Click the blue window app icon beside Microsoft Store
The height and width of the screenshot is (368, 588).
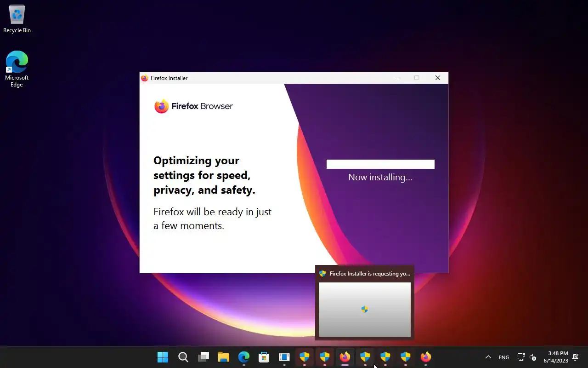click(x=284, y=357)
